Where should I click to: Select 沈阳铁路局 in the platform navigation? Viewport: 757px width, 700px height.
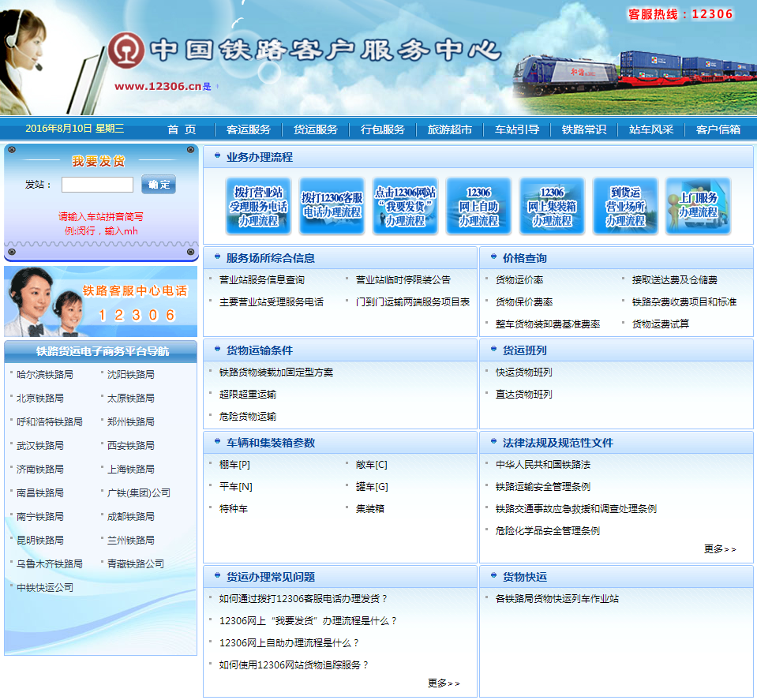point(131,375)
